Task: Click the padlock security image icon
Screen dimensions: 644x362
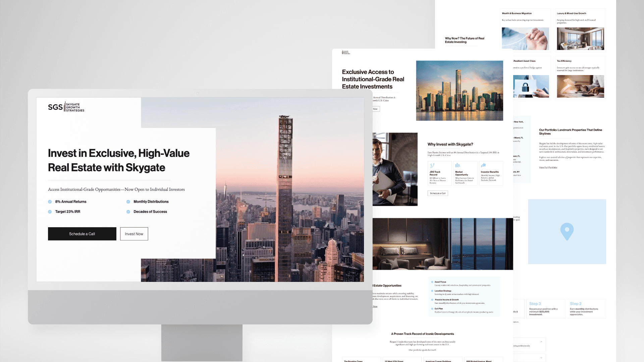Action: point(525,87)
